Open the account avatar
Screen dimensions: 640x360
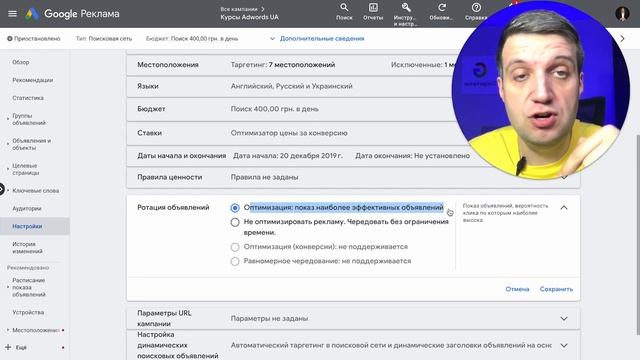pyautogui.click(x=622, y=13)
